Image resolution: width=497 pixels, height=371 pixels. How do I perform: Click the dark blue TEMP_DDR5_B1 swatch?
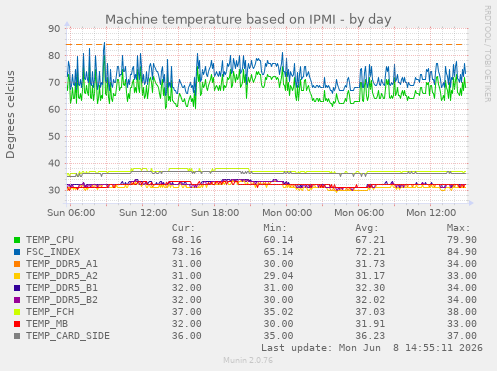pyautogui.click(x=17, y=288)
